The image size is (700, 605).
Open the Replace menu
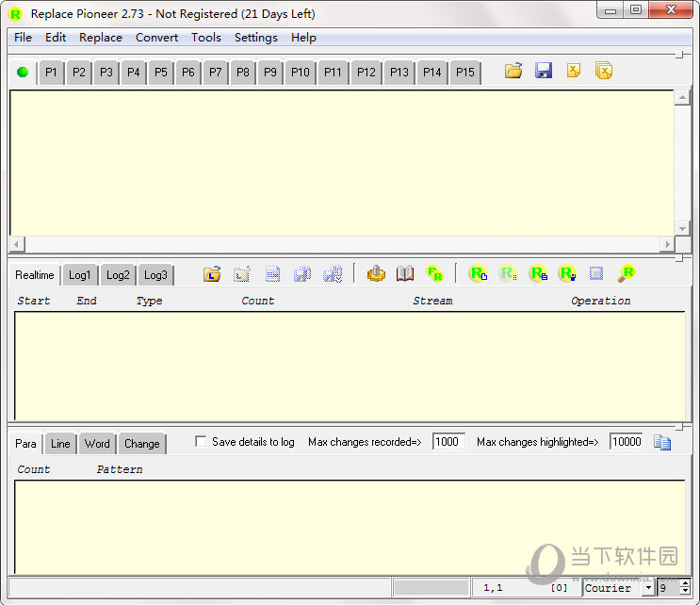click(101, 38)
